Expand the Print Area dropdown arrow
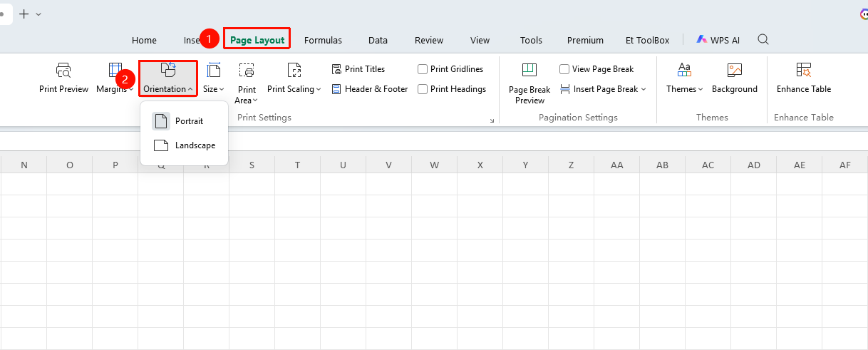 coord(255,101)
